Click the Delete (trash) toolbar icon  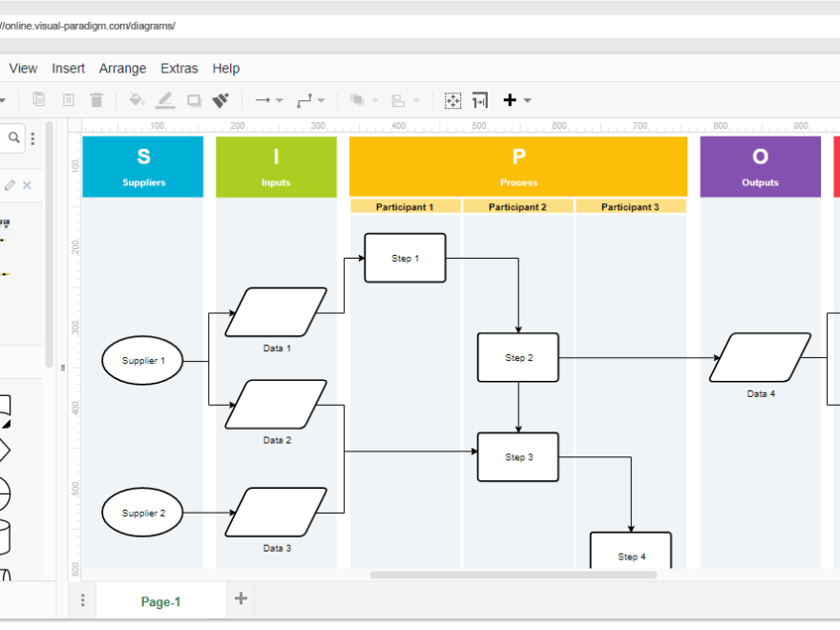pos(94,99)
